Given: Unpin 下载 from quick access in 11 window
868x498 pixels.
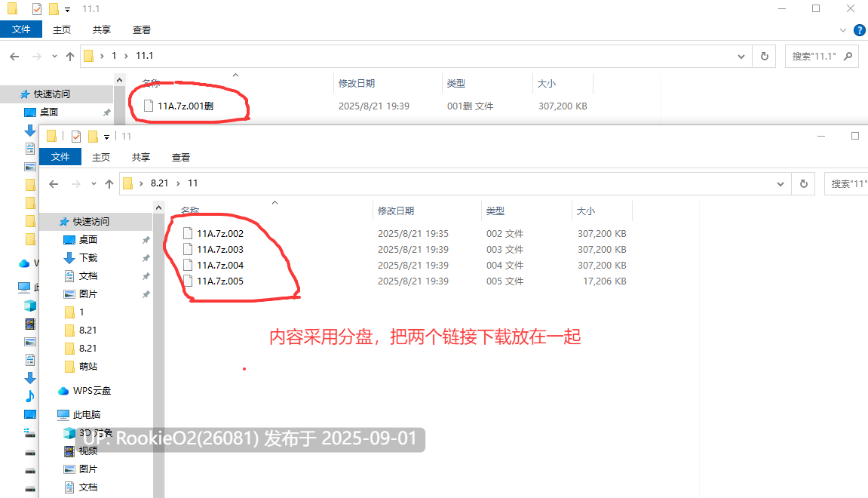Looking at the screenshot, I should click(x=146, y=258).
